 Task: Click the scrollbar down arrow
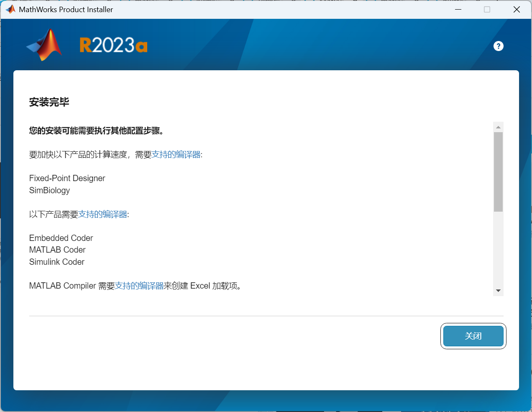coord(498,291)
